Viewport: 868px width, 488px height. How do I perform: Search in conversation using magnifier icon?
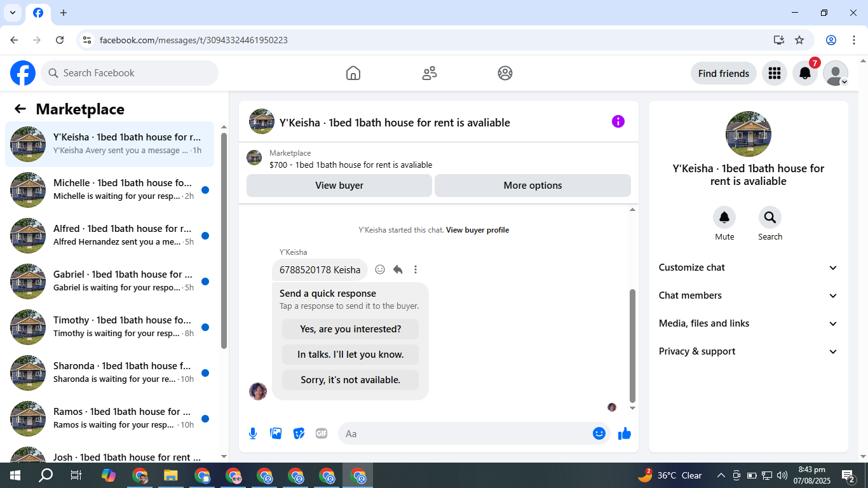click(x=770, y=218)
